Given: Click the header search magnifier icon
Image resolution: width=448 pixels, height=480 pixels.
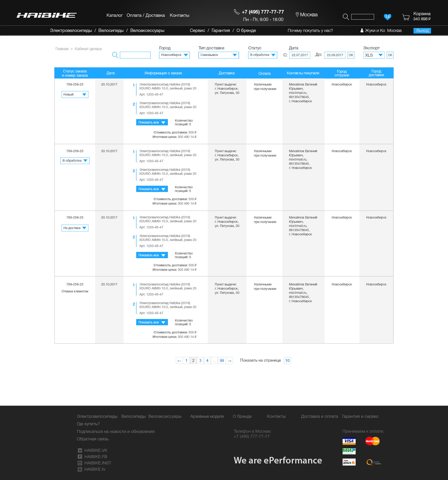Looking at the screenshot, I should 346,17.
